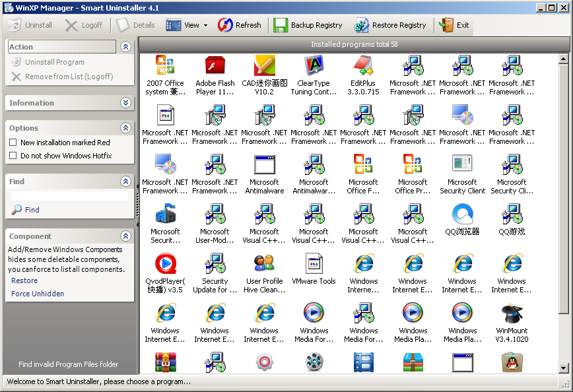Open the View dropdown menu
Screen dimensions: 573x392
187,25
